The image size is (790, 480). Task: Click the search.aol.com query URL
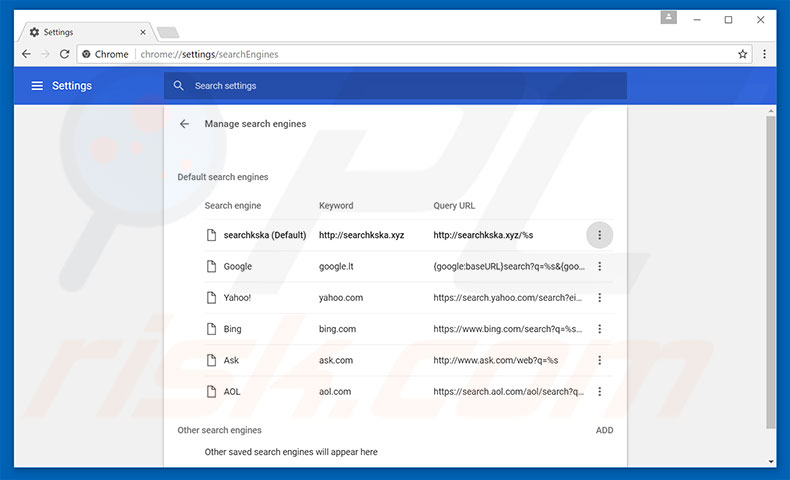509,391
